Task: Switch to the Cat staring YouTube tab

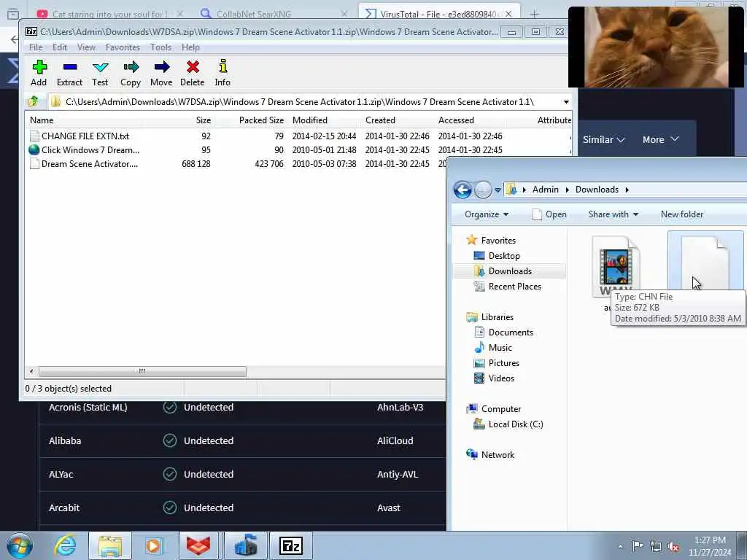Action: pos(109,14)
